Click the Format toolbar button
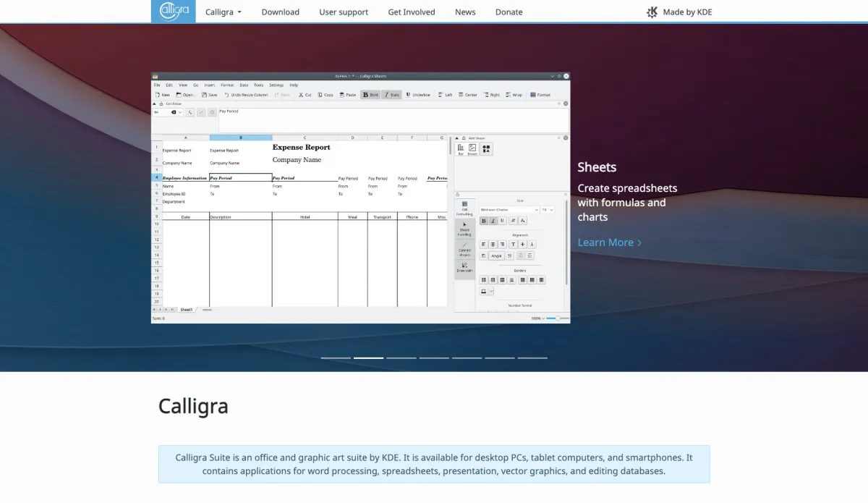 coord(540,95)
